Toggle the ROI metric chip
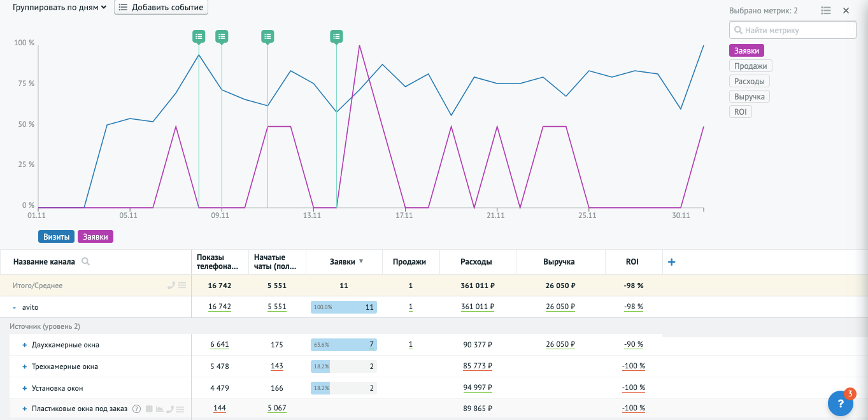Screen dimensions: 868x420 [x=740, y=112]
